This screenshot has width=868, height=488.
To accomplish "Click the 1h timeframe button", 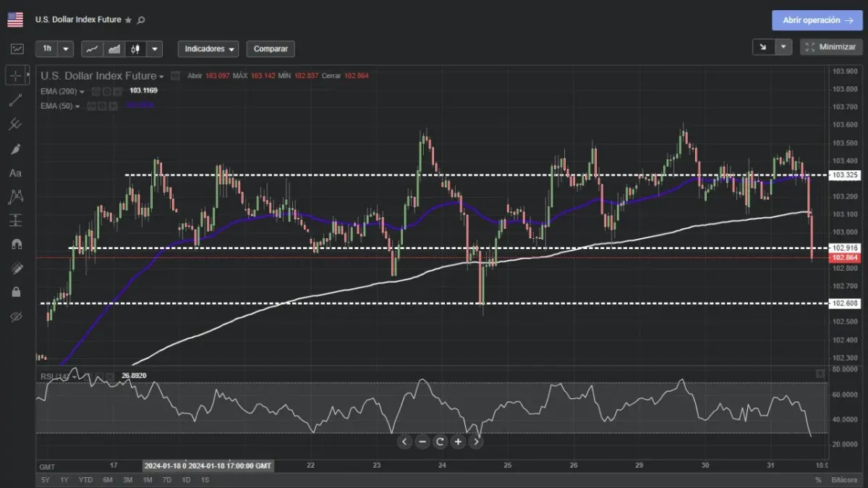I will tap(47, 49).
